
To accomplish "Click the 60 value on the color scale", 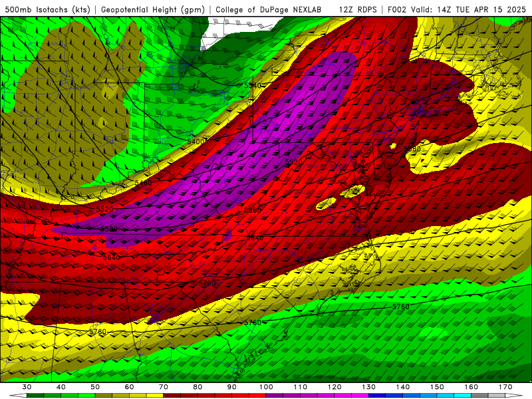I will pos(129,387).
